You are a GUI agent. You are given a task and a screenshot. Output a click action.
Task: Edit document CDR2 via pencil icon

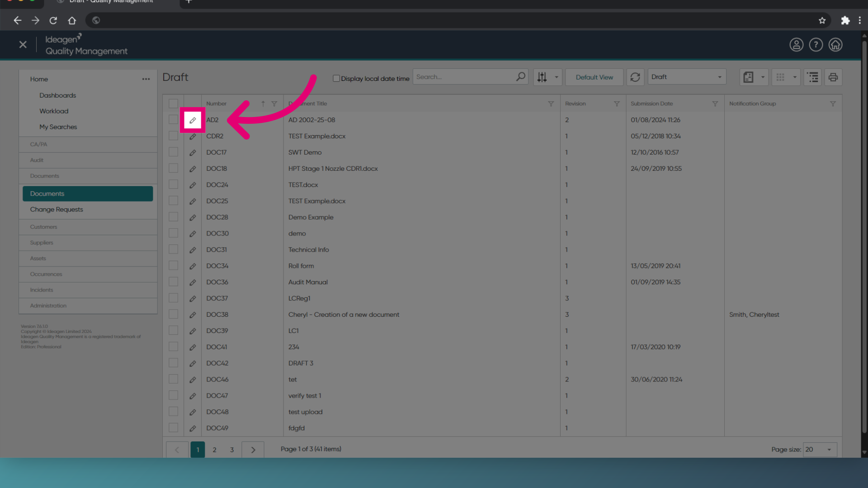[193, 136]
